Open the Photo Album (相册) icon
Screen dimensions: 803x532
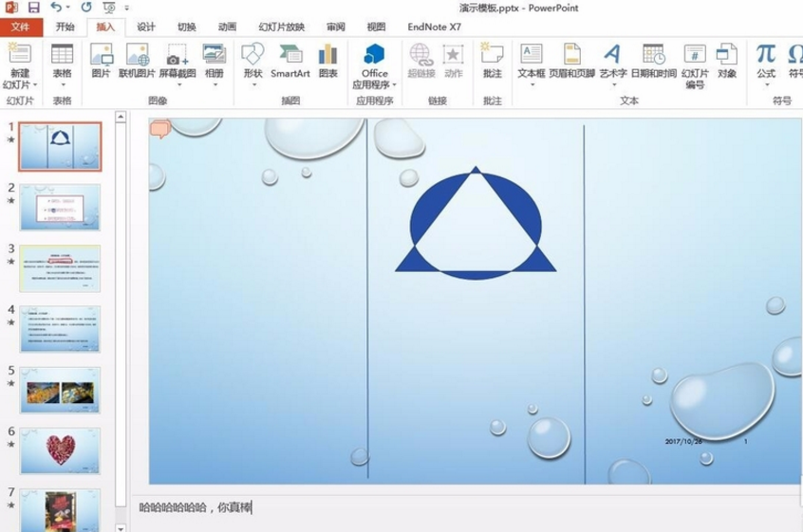click(x=215, y=54)
